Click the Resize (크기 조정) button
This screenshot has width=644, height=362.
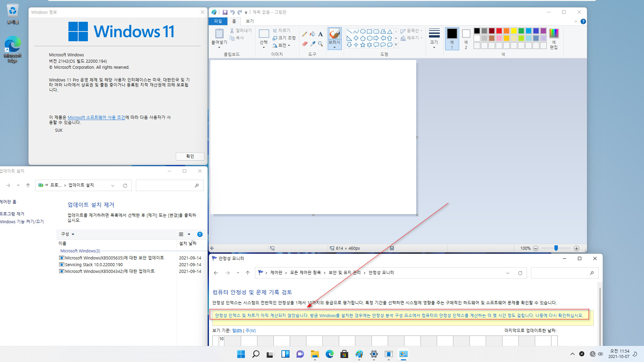click(x=284, y=38)
